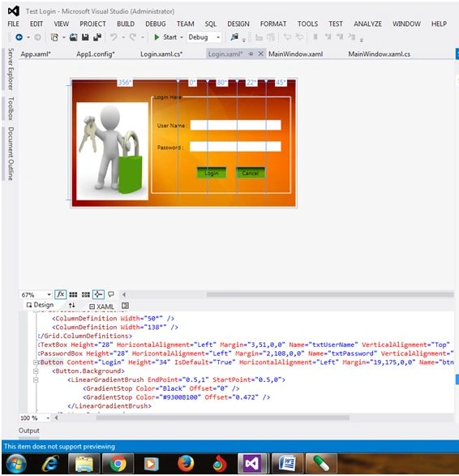Switch to the MainWindow.xaml tab
The image size is (459, 476).
pyautogui.click(x=295, y=54)
